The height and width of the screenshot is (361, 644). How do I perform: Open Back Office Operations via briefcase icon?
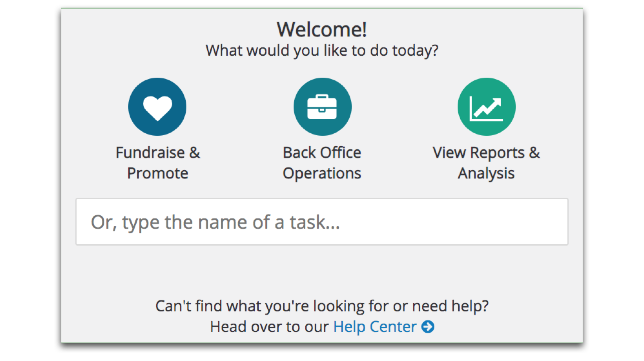322,107
